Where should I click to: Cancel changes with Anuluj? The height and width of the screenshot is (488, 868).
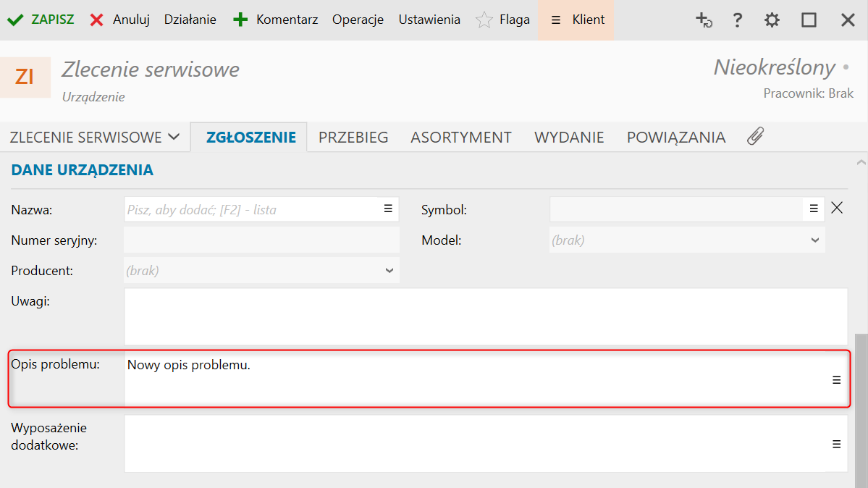tap(119, 20)
